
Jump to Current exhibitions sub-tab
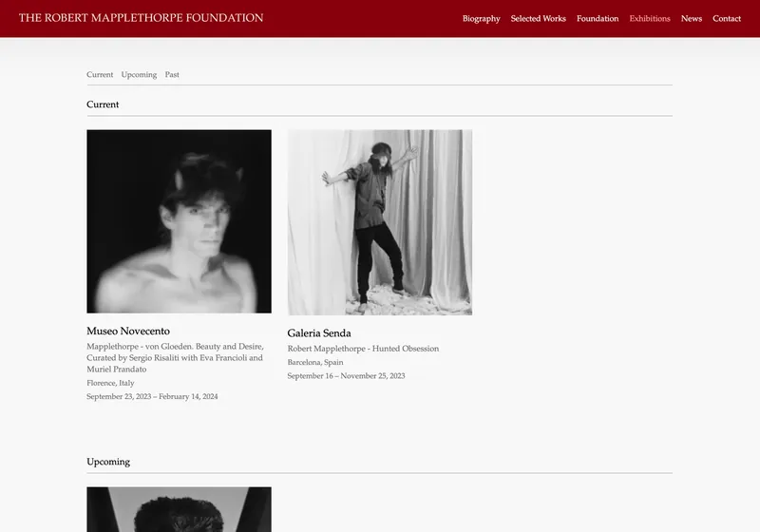100,75
